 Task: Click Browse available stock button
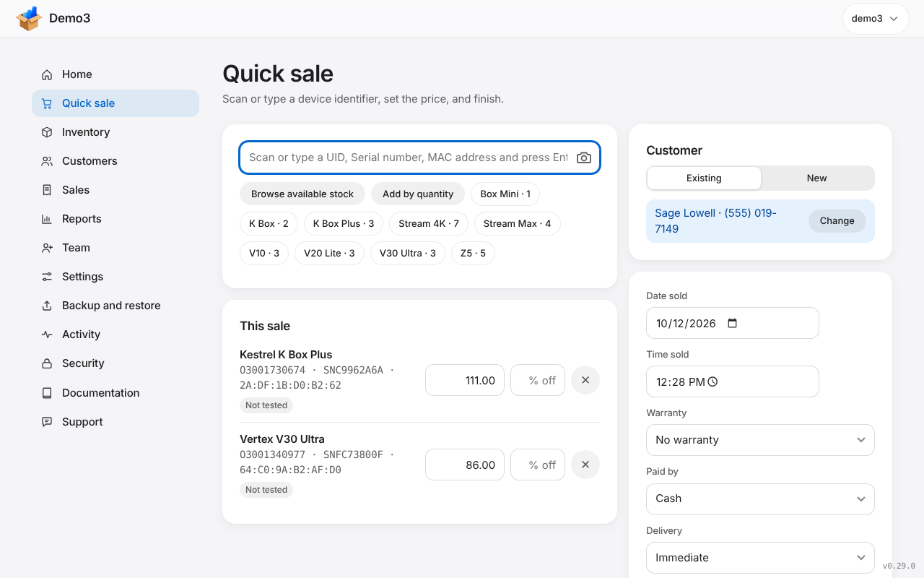302,194
